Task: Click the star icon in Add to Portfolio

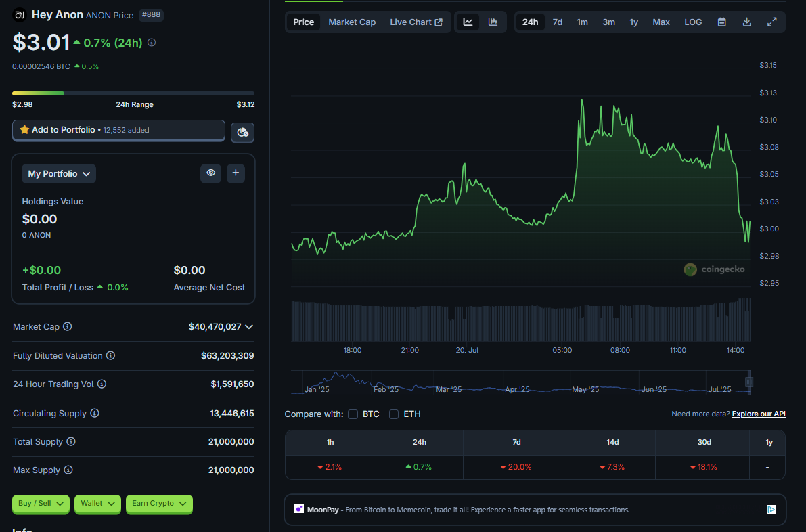Action: [x=24, y=129]
